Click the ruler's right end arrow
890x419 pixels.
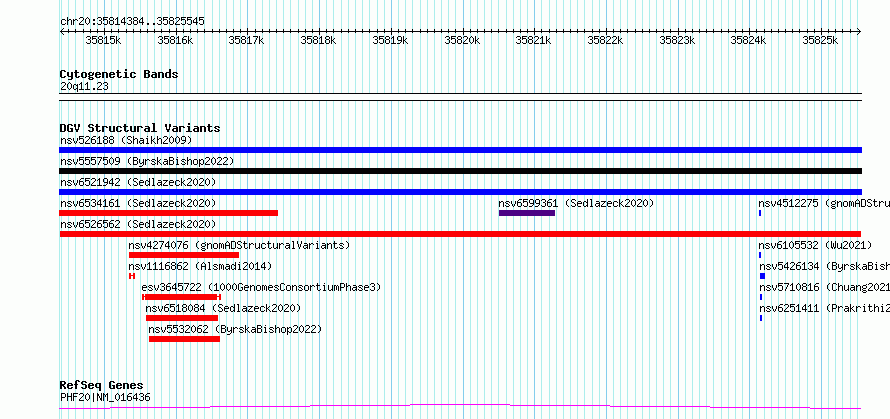tap(859, 32)
